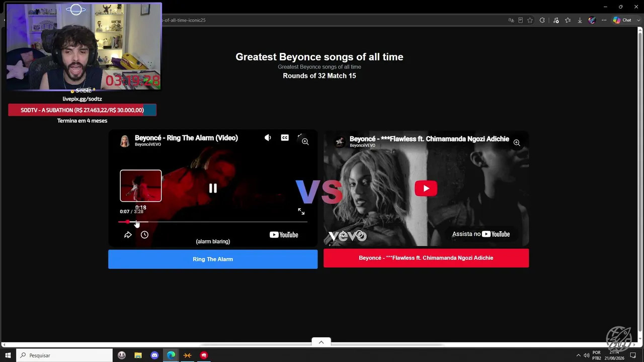Open BeyoncéVEVO channel avatar on Flawless video
Viewport: 644px width, 362px height.
click(x=340, y=142)
